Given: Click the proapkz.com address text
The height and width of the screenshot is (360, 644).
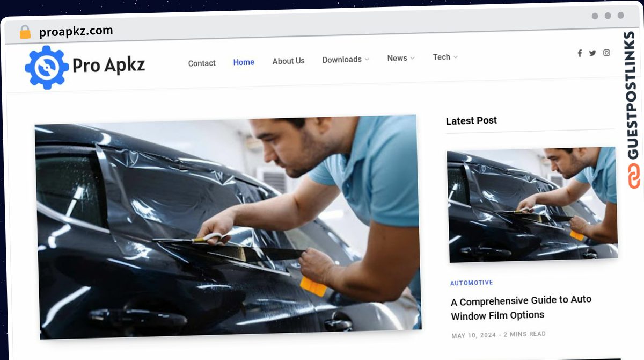Looking at the screenshot, I should click(x=76, y=31).
